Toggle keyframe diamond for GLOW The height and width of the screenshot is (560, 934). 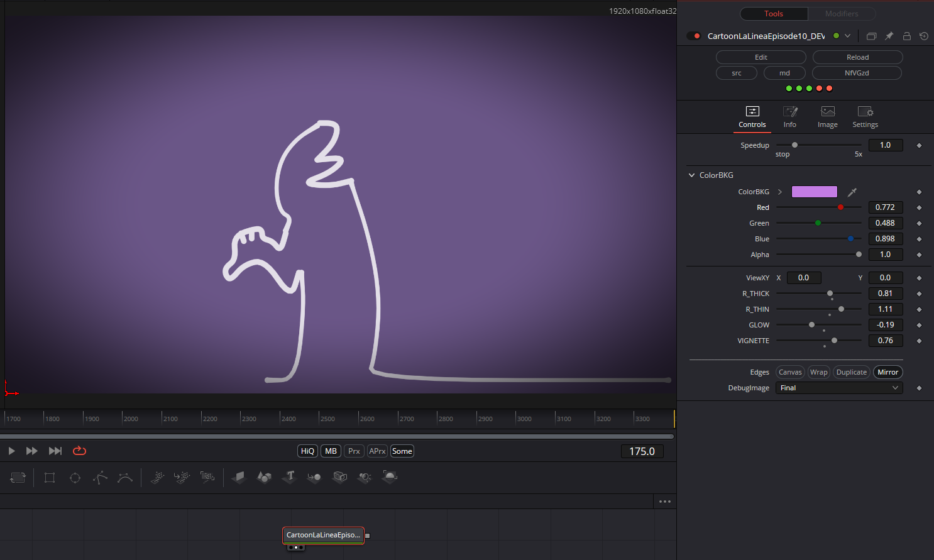[x=919, y=325]
